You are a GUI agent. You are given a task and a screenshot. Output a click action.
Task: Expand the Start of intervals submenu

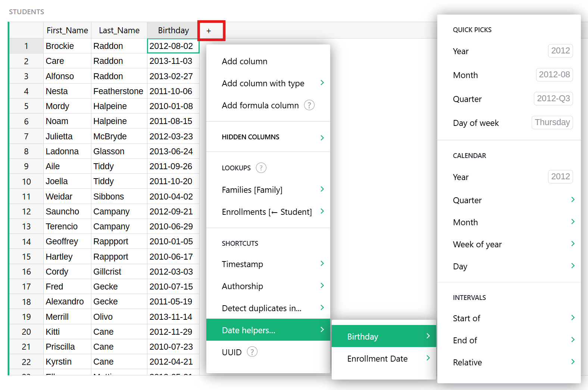pos(509,318)
